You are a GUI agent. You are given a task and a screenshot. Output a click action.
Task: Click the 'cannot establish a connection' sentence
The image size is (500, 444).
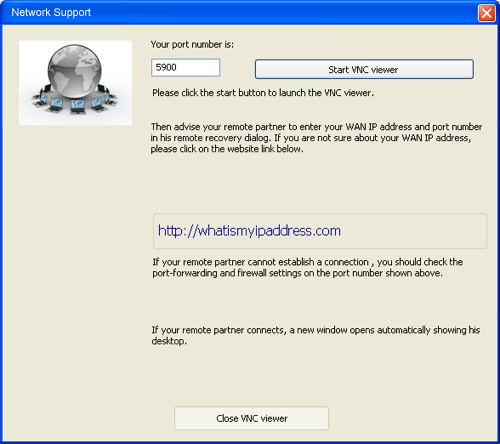308,262
